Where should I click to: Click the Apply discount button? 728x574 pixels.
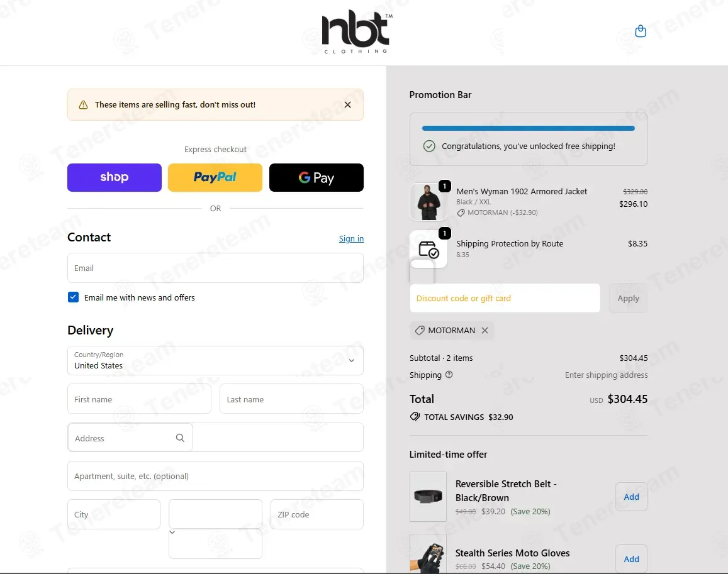[628, 298]
